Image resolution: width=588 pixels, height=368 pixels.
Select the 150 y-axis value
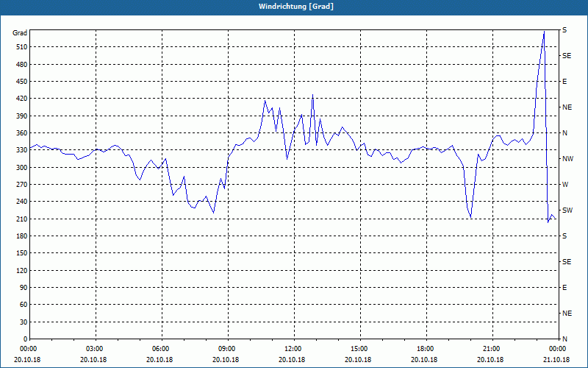point(22,253)
